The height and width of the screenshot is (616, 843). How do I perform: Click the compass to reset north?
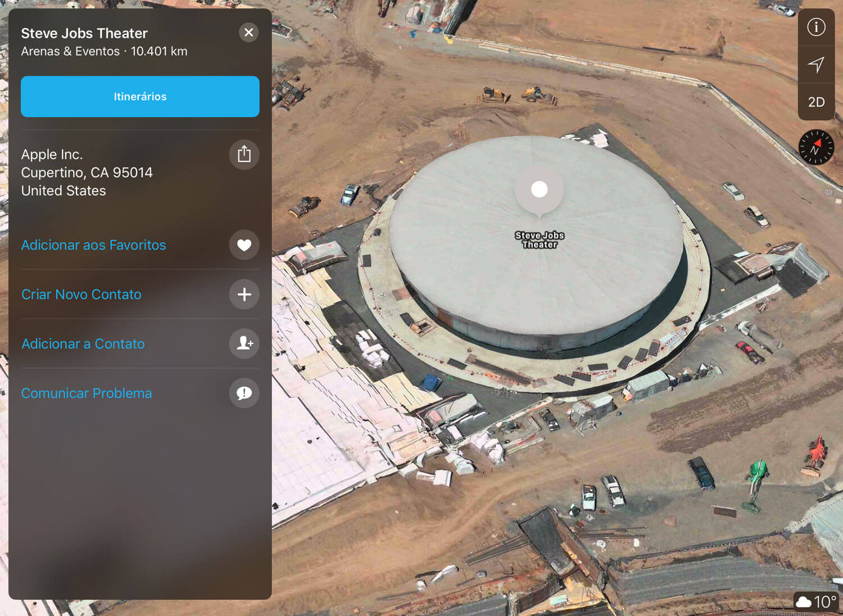click(817, 147)
